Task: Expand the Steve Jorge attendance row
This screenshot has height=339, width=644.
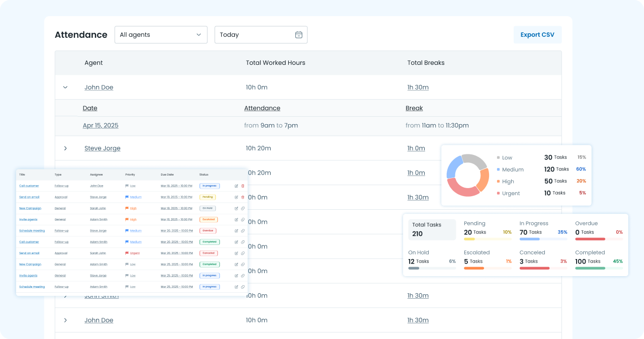Action: [x=65, y=148]
